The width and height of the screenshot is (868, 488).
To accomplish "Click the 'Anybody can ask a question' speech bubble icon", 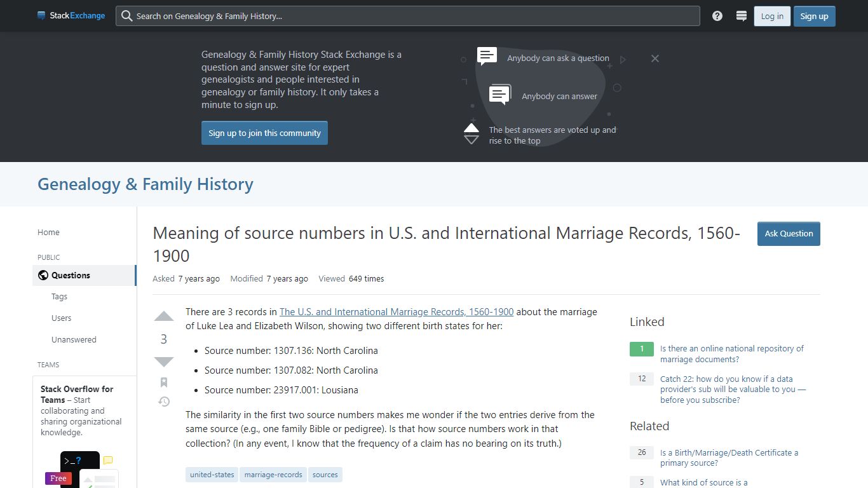I will (x=487, y=57).
